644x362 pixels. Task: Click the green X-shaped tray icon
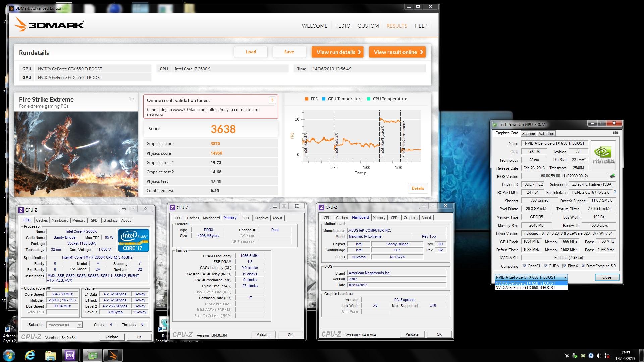pos(583,356)
